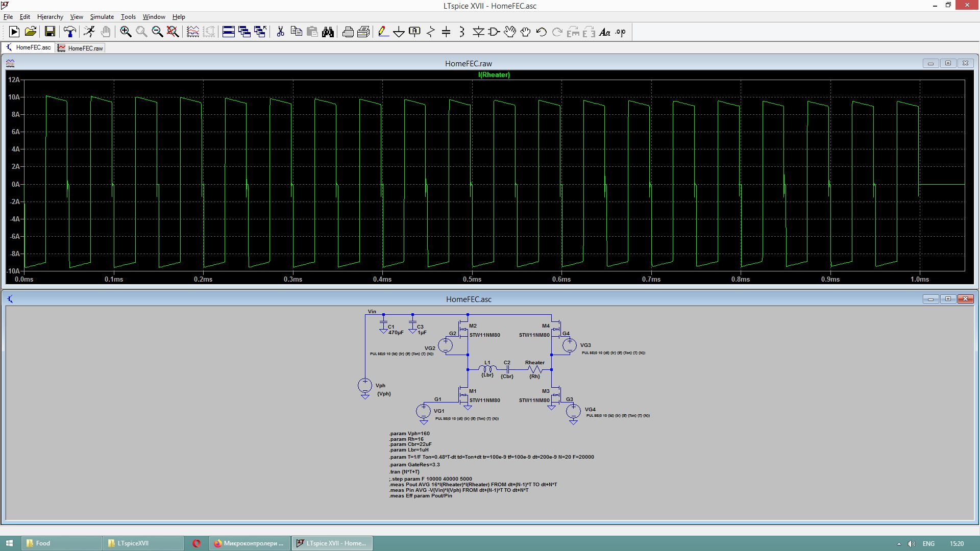Open the Control Panel hammer icon
Image resolution: width=980 pixels, height=551 pixels.
(70, 32)
